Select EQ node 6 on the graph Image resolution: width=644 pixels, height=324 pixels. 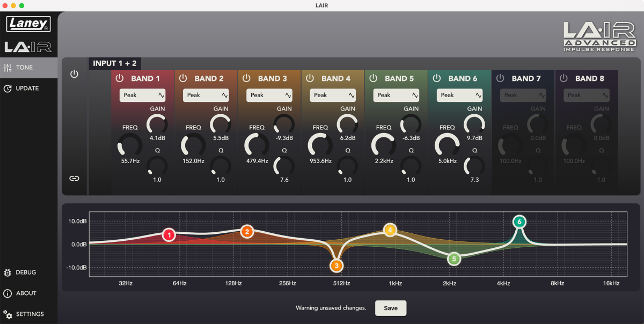coord(519,222)
